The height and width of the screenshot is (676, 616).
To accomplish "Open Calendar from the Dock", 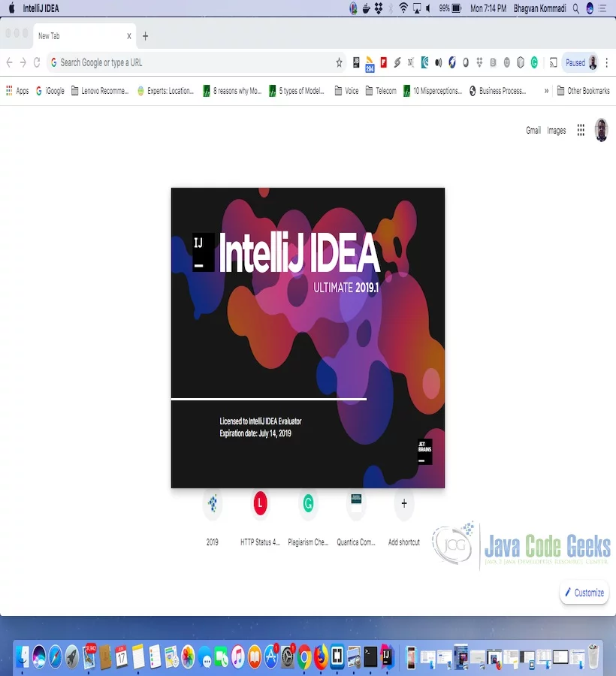I will point(122,656).
